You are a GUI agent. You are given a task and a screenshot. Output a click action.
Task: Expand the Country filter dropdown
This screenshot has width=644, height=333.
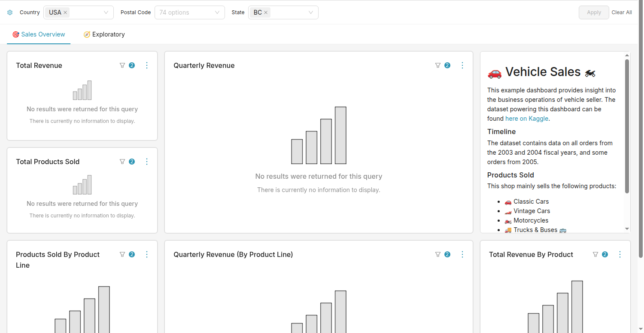106,12
